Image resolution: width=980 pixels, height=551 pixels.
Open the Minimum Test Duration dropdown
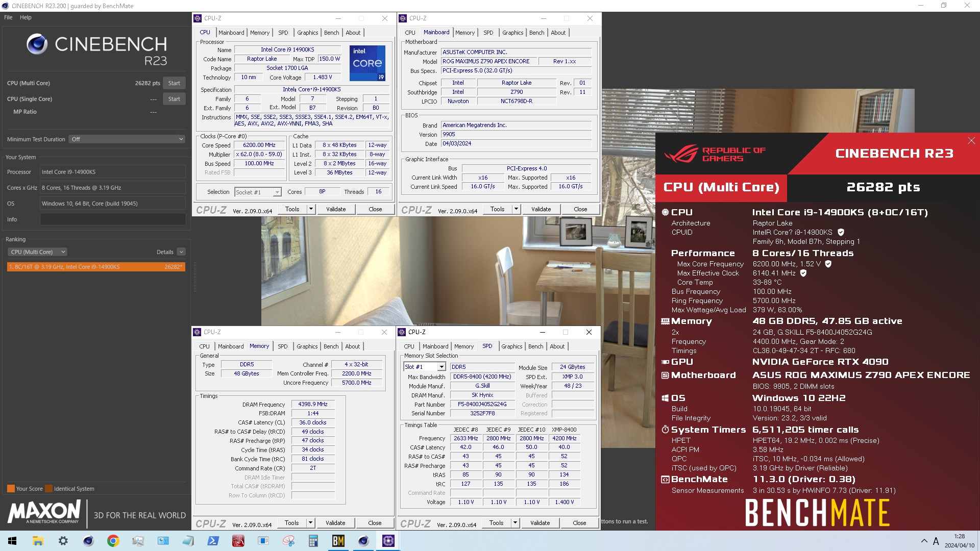pos(127,139)
